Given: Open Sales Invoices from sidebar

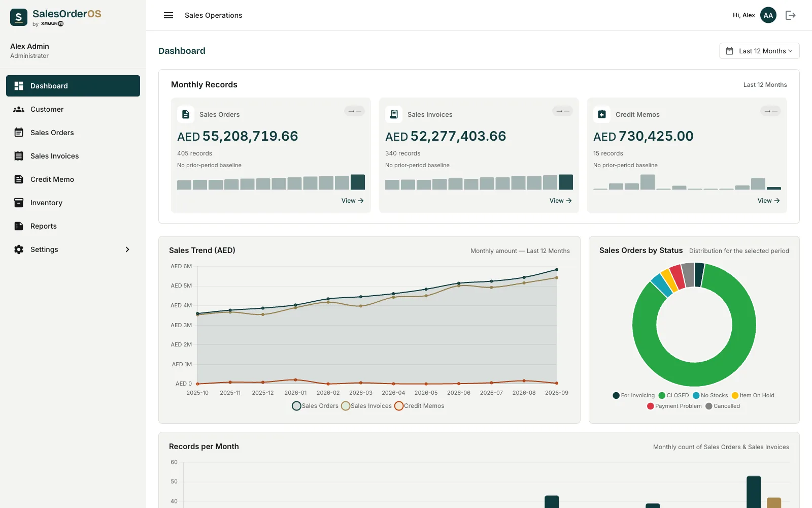Looking at the screenshot, I should (x=73, y=156).
